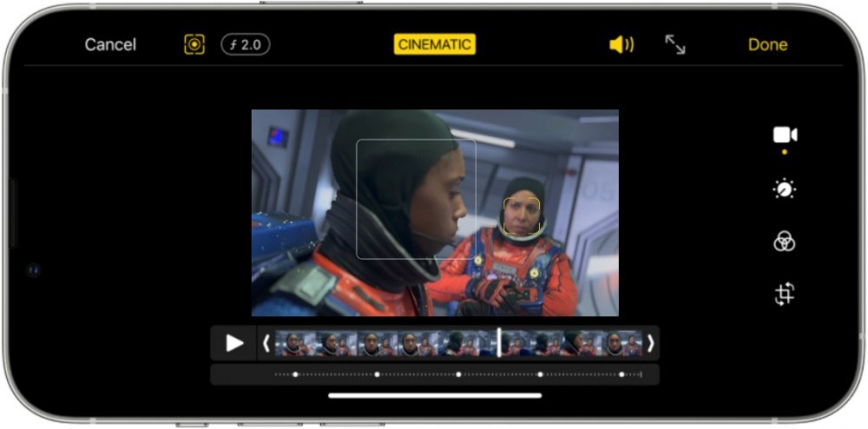Select the second focus point dot
The height and width of the screenshot is (429, 868).
(377, 375)
